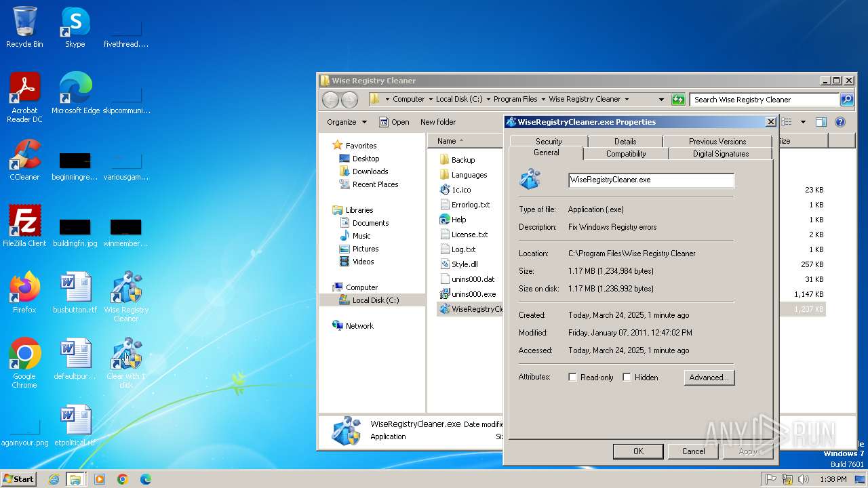Open the Digital Signatures tab
The height and width of the screenshot is (488, 868).
coord(721,154)
